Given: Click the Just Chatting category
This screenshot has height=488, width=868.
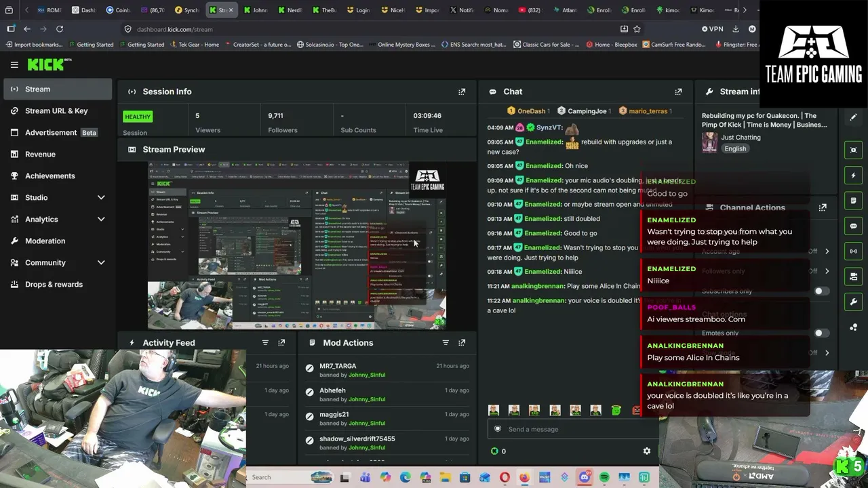Looking at the screenshot, I should (741, 137).
